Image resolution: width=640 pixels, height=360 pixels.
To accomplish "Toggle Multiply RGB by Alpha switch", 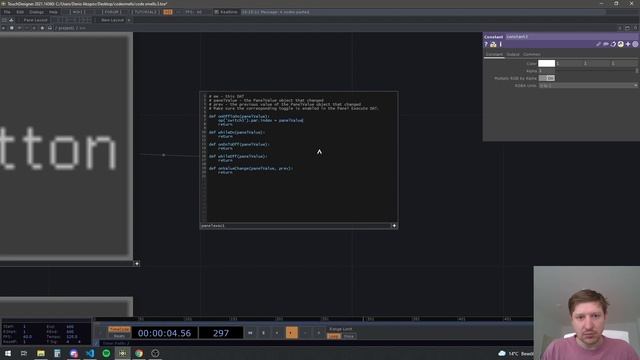I will pyautogui.click(x=547, y=78).
